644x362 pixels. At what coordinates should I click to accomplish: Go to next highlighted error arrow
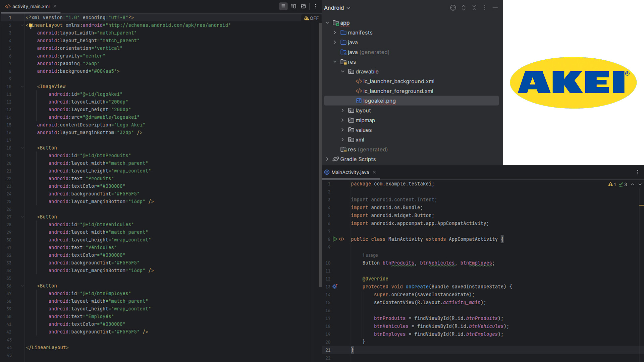pyautogui.click(x=640, y=184)
